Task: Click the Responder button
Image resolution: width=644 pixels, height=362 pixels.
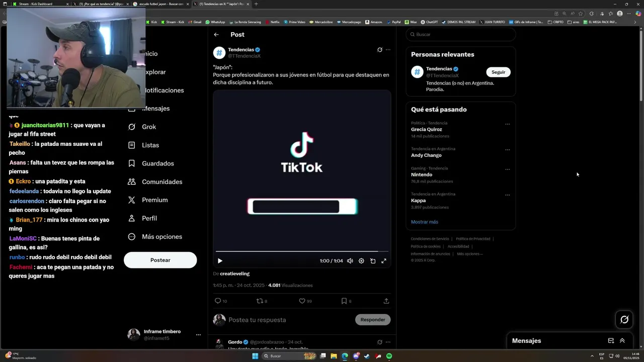Action: click(373, 320)
